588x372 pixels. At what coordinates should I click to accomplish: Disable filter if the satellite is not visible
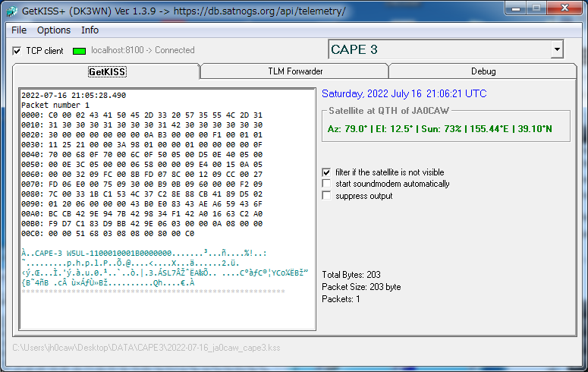327,172
